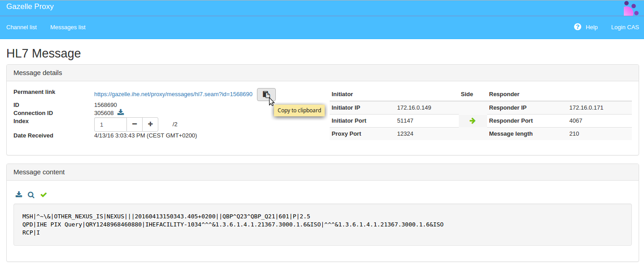Viewport: 644px width, 270px height.
Task: Click the green arrow side indicator
Action: tap(472, 121)
